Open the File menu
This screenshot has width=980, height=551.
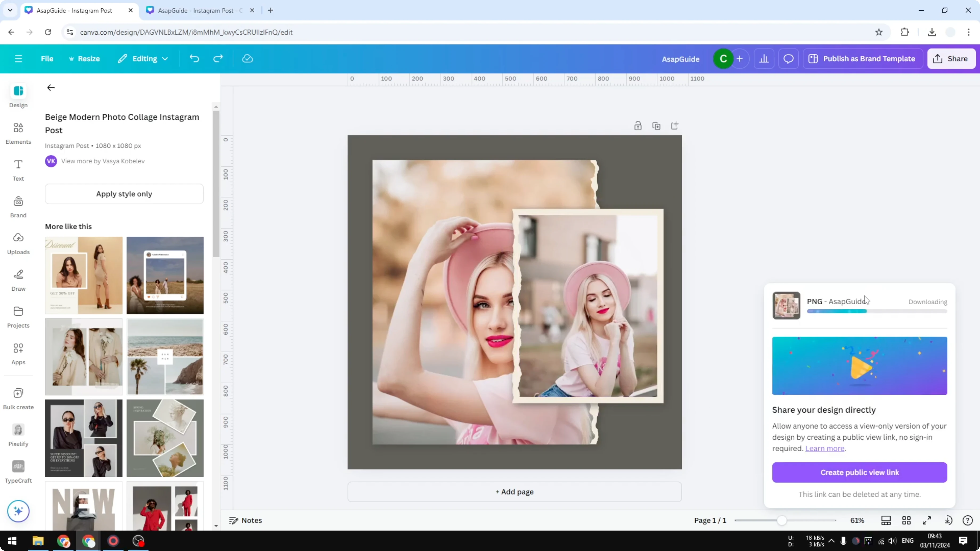(47, 58)
